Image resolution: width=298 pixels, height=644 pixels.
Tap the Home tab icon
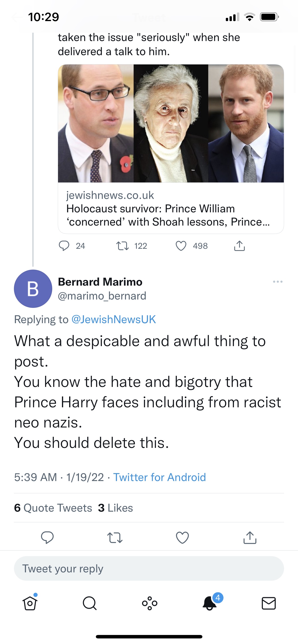tap(30, 603)
